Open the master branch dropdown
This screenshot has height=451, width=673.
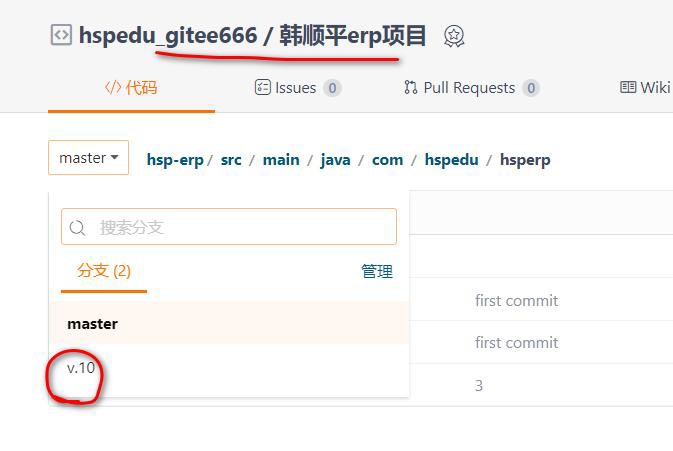click(x=88, y=158)
